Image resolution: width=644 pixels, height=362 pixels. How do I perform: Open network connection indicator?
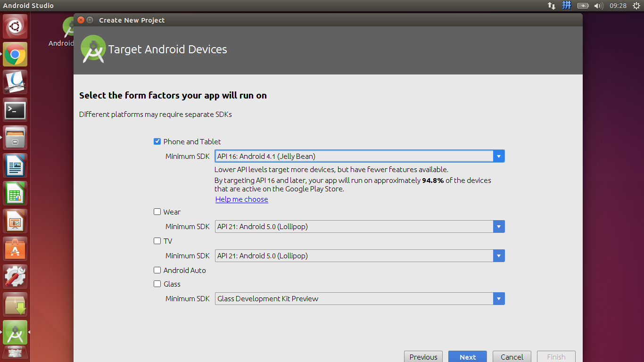(x=551, y=6)
